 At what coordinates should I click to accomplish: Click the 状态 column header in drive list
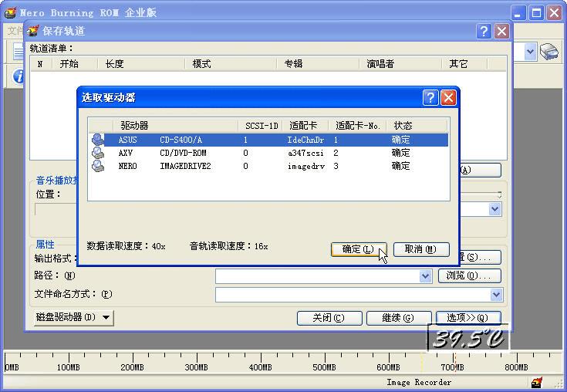(x=417, y=126)
